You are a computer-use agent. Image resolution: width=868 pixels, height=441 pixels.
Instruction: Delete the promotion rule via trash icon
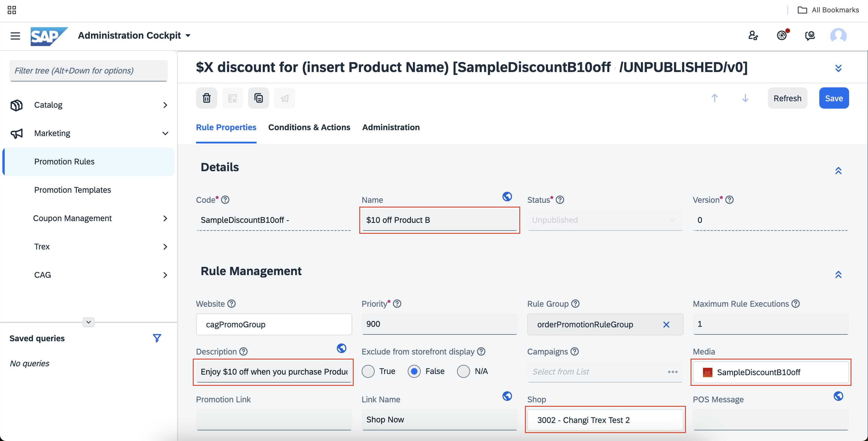click(207, 98)
